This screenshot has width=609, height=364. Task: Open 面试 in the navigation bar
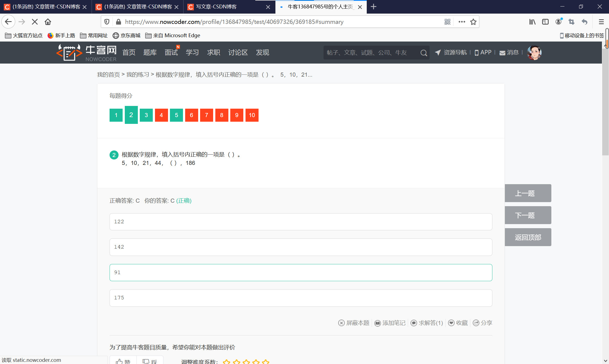click(171, 52)
